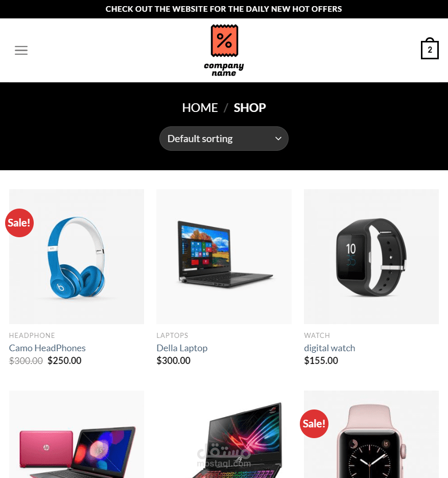The width and height of the screenshot is (448, 478).
Task: Click the blue headphones product image
Action: 77,256
